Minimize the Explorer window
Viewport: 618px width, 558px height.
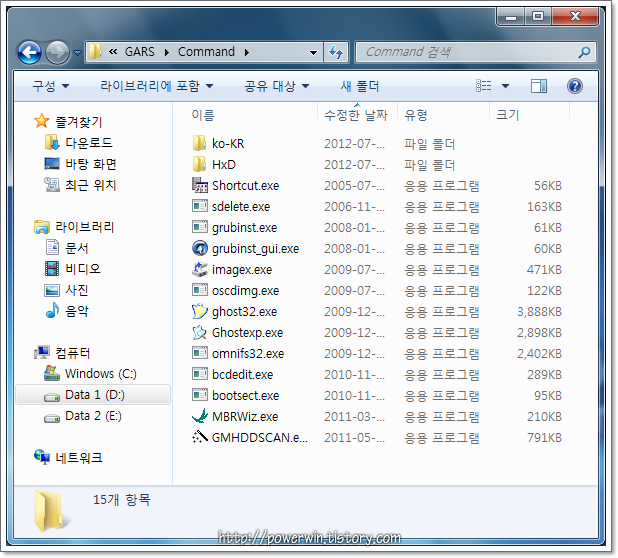click(511, 16)
